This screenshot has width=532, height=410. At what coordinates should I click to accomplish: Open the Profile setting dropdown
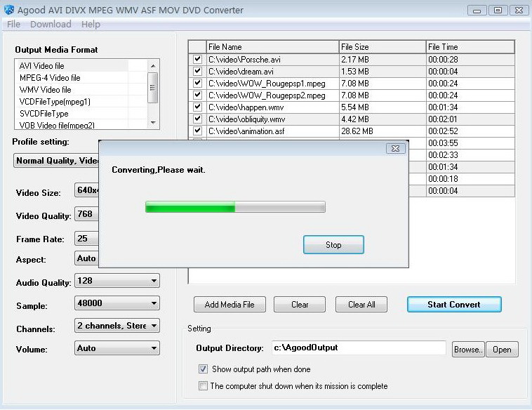pos(56,161)
